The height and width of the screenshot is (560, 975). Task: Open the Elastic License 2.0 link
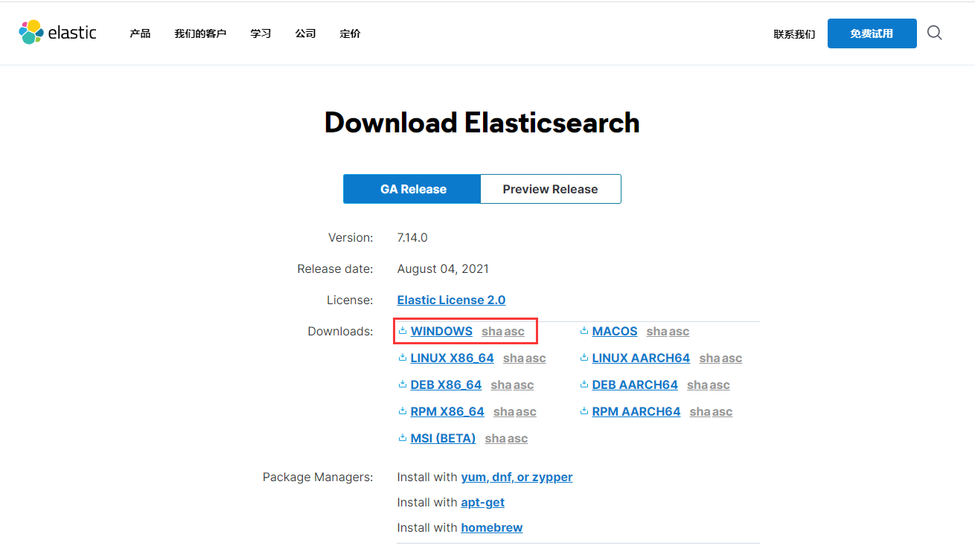pyautogui.click(x=451, y=300)
